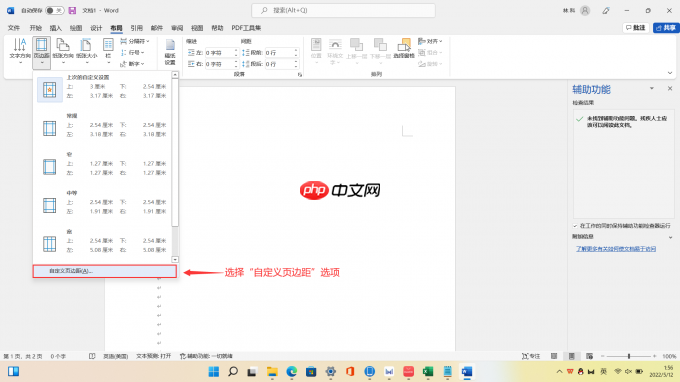Open the Breaks (分隔符) dropdown

click(x=135, y=41)
